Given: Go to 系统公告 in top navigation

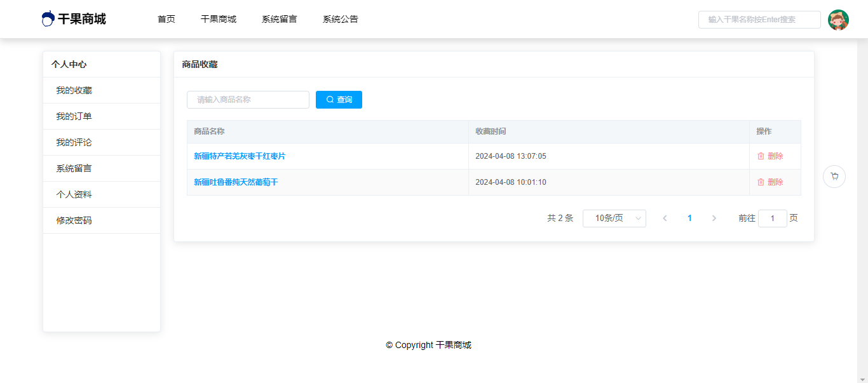Looking at the screenshot, I should click(x=341, y=19).
